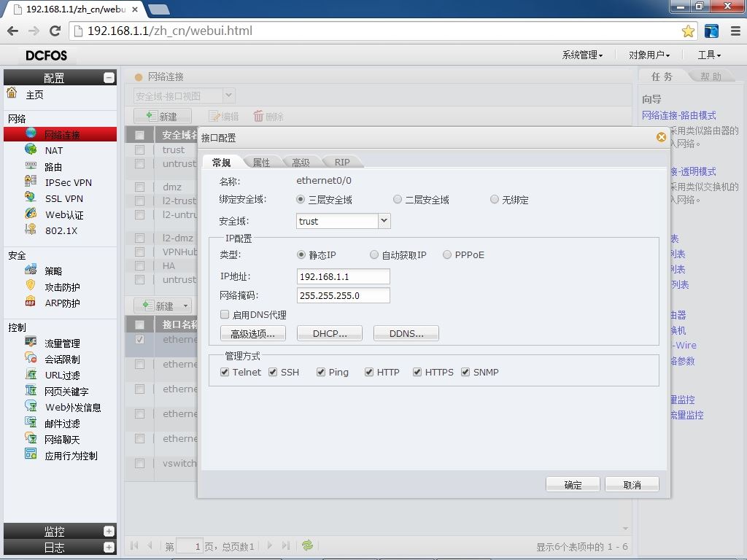
Task: Click the 路由 routing icon
Action: coord(31,166)
